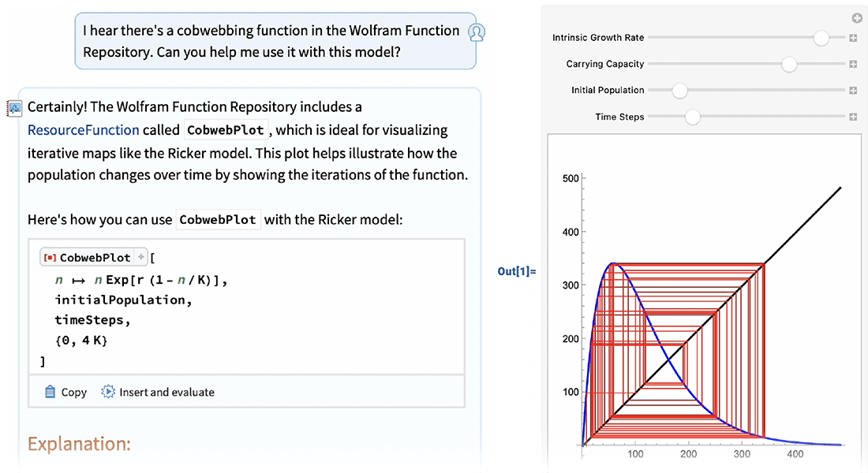Click the chat assistant icon beside 'Certainly!'
The width and height of the screenshot is (868, 473).
tap(14, 108)
